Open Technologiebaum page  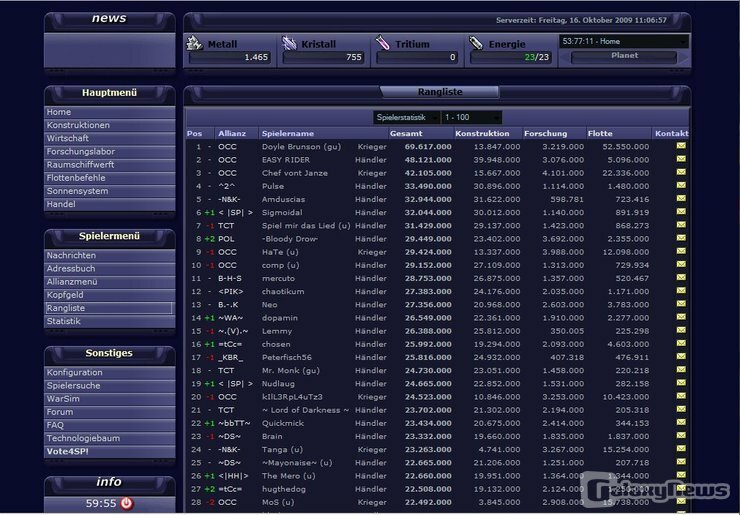pyautogui.click(x=109, y=439)
